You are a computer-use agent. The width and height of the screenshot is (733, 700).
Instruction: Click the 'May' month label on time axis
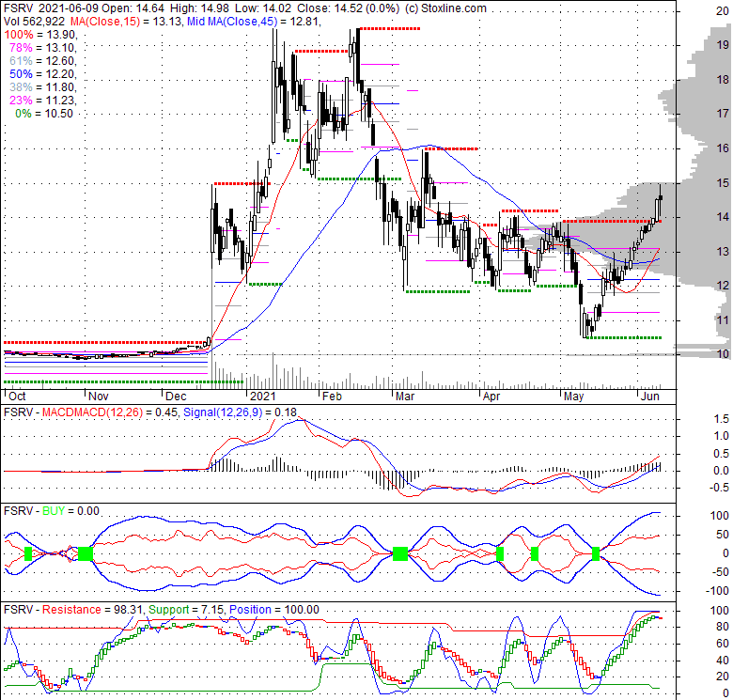573,397
